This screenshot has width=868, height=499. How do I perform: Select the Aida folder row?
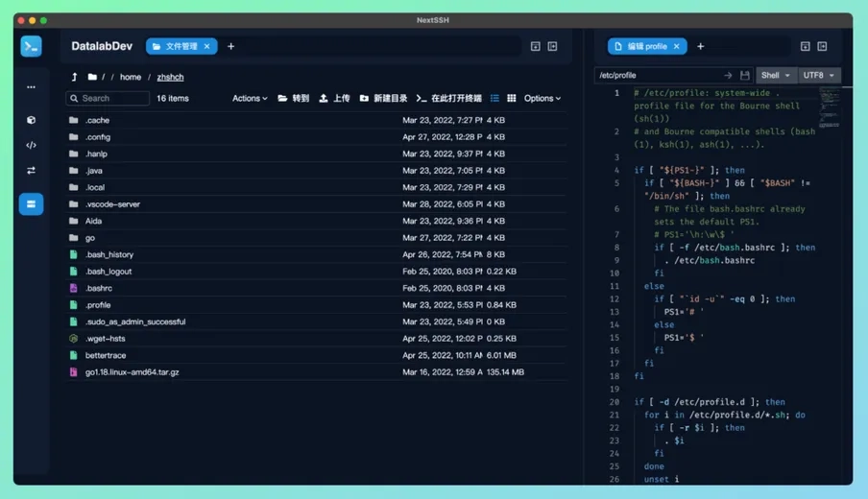(x=317, y=221)
